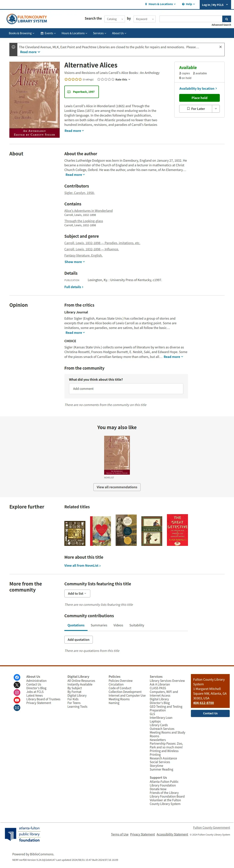
Task: Select the Paperback, 1997 format option
Action: click(81, 92)
